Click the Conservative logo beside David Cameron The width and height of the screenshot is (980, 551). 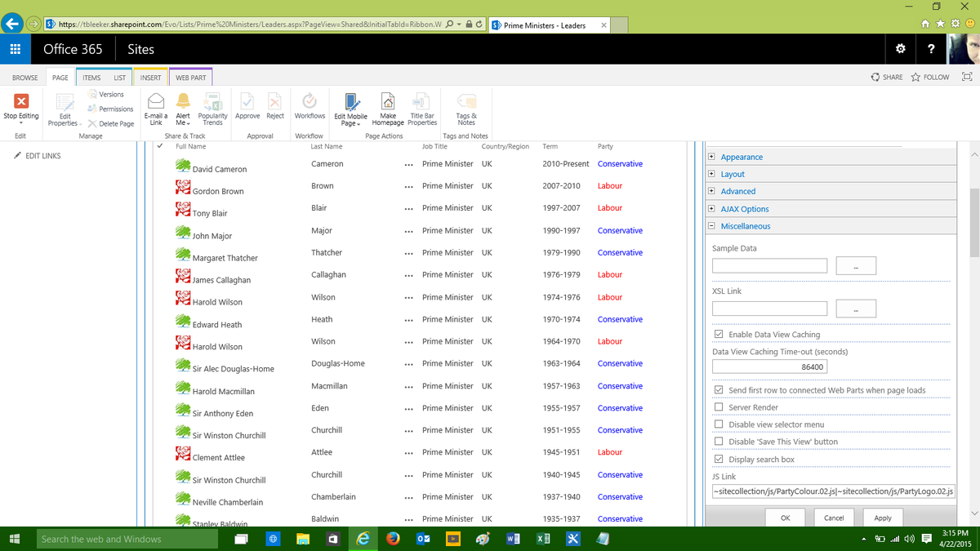(x=183, y=165)
